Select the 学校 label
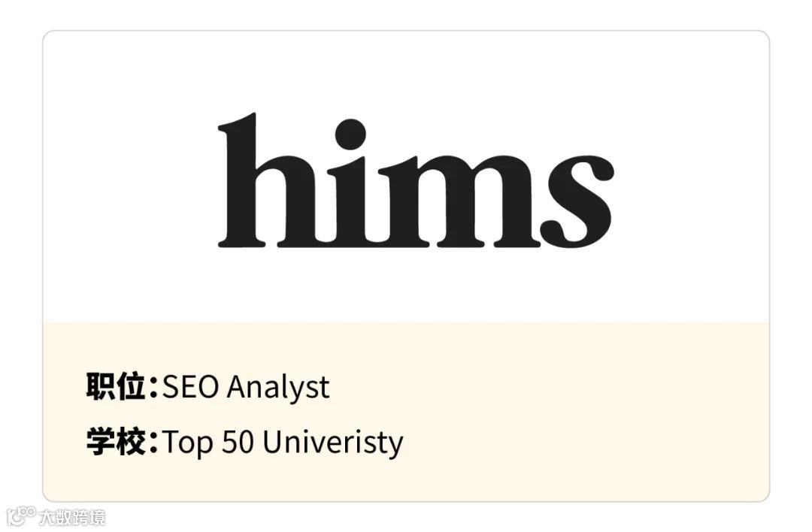Screen dimensions: 812x532 coord(115,442)
